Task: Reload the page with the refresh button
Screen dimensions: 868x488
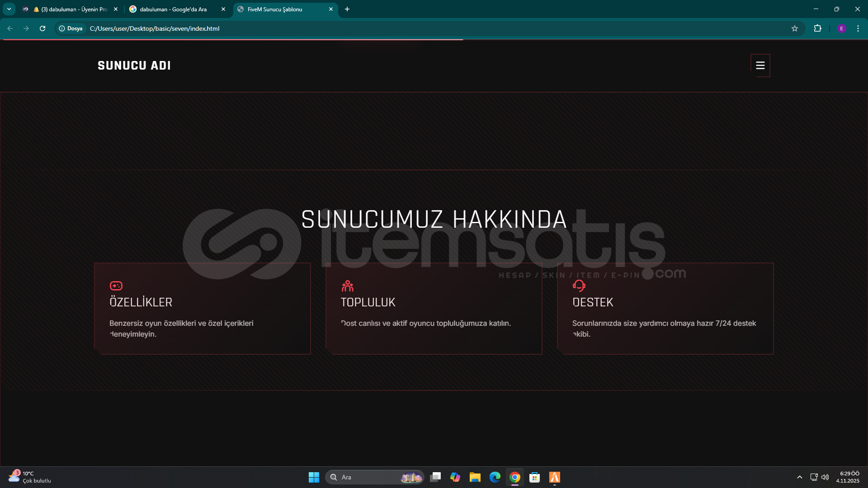Action: coord(42,28)
